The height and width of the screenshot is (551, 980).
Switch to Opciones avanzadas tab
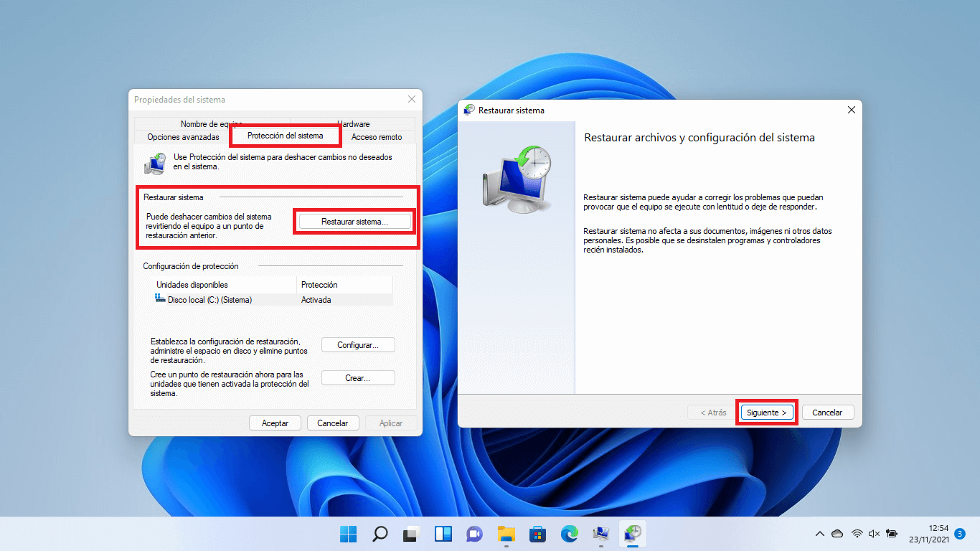point(183,136)
